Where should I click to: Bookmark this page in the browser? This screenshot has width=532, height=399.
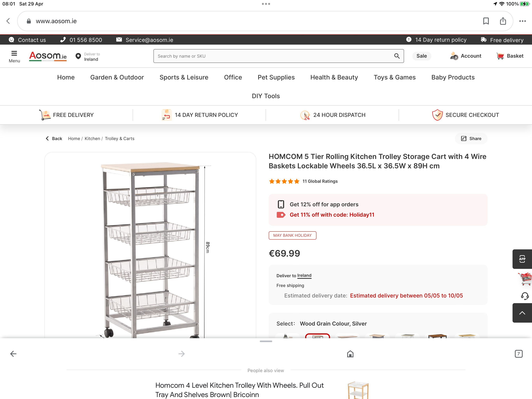486,21
